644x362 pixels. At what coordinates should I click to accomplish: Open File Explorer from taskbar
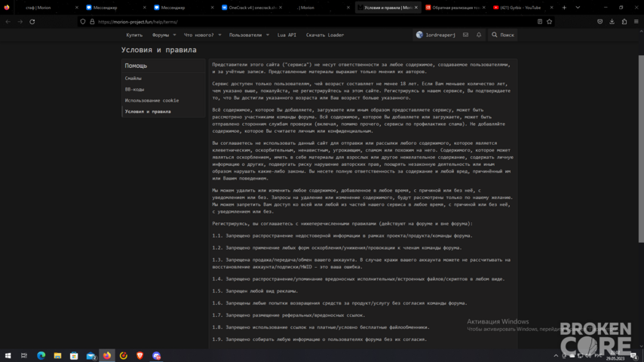(x=57, y=355)
